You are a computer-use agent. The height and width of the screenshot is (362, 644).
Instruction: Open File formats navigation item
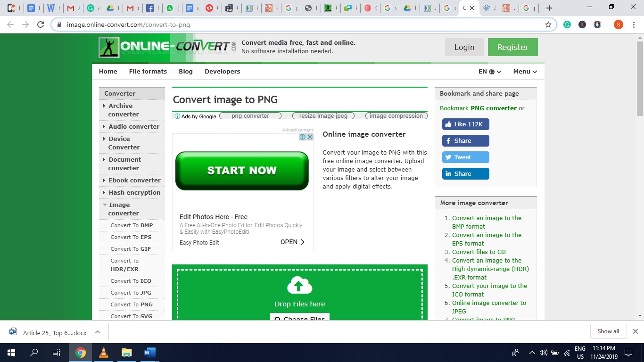tap(148, 72)
